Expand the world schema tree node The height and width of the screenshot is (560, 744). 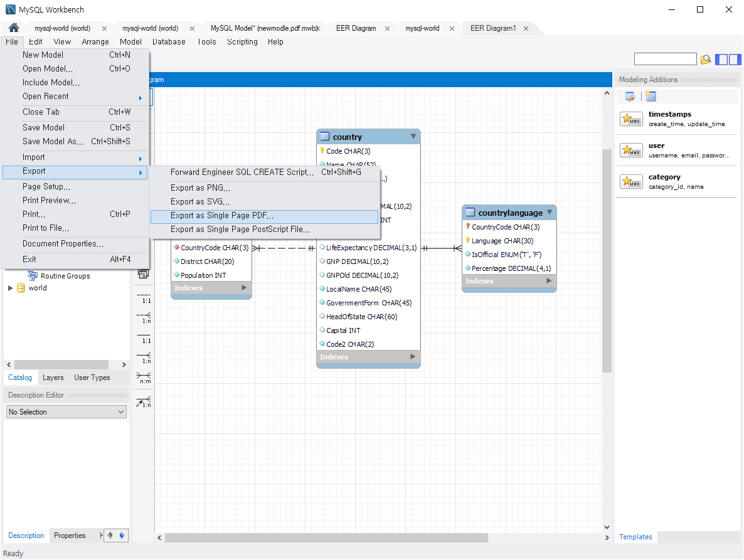10,288
